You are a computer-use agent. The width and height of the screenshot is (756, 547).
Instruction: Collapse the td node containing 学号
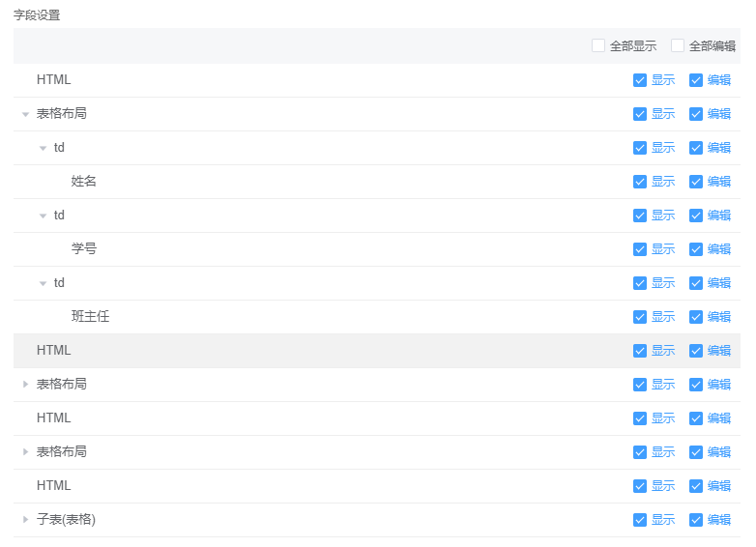pos(43,216)
